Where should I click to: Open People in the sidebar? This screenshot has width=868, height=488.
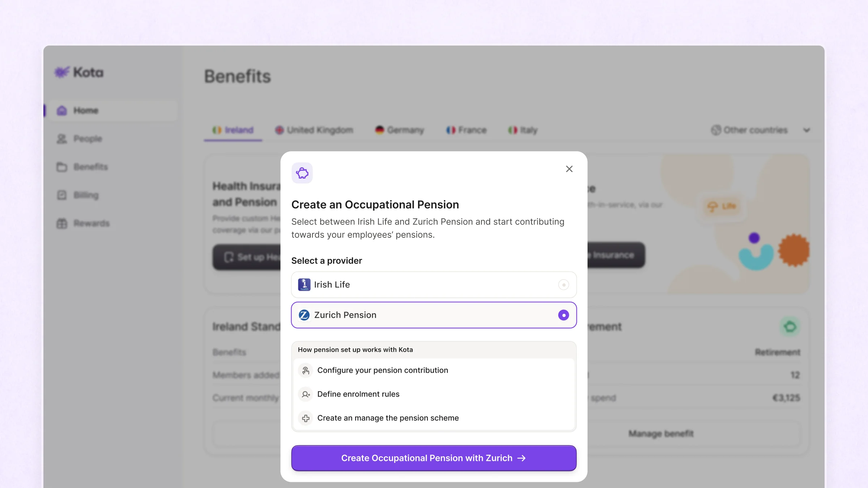click(88, 139)
